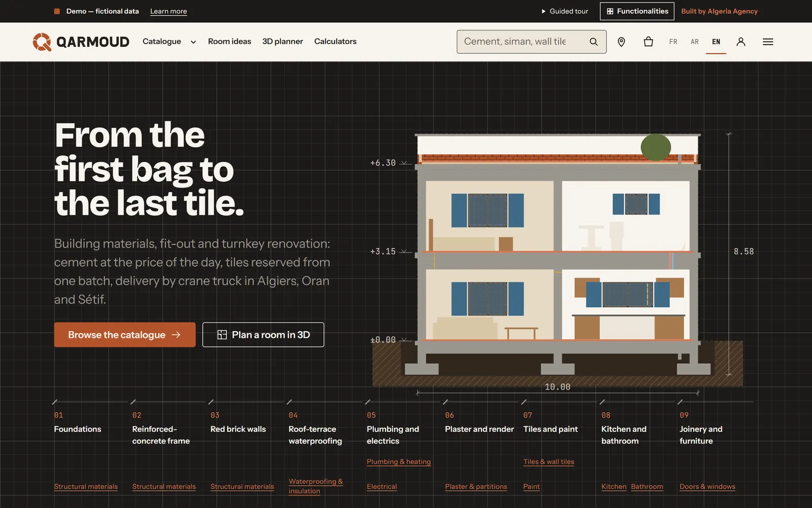Open the Tiles & wall tiles link

549,462
